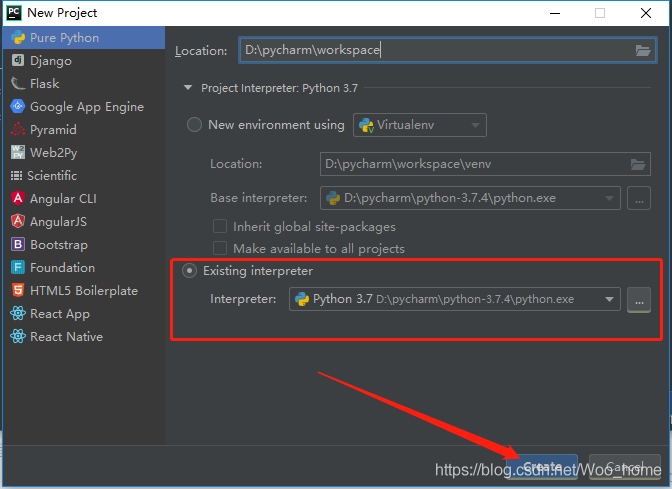This screenshot has width=672, height=489.
Task: Open Virtualenv environment type dropdown
Action: pos(420,125)
